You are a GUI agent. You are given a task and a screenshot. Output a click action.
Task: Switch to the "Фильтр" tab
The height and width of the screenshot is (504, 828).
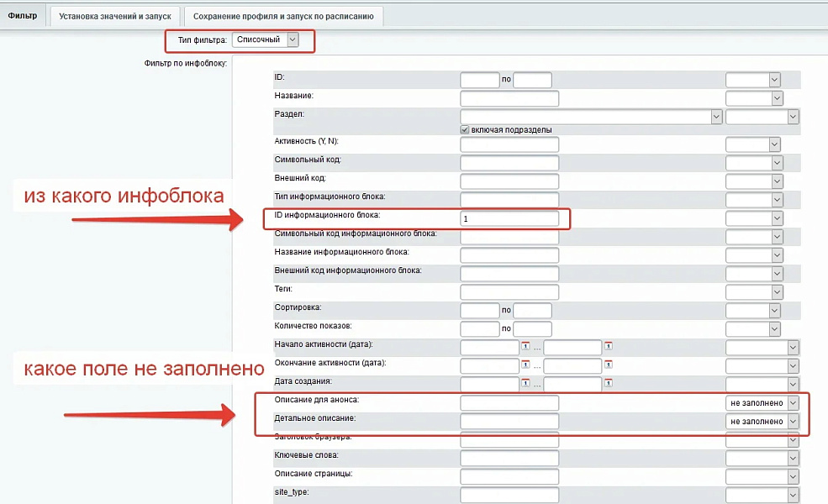point(23,14)
